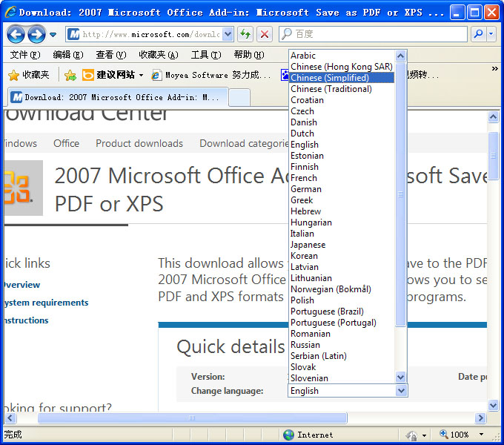Expand the favorites bar overflow chevron
Viewport: 504px width, 445px height.
coord(494,69)
